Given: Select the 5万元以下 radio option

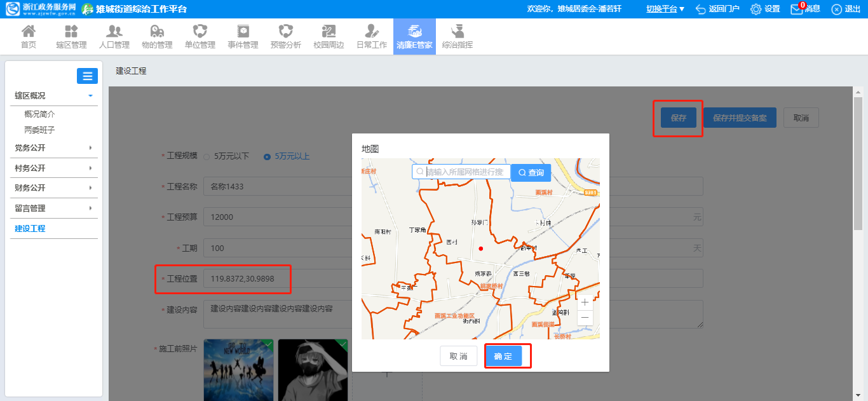Looking at the screenshot, I should pos(207,156).
